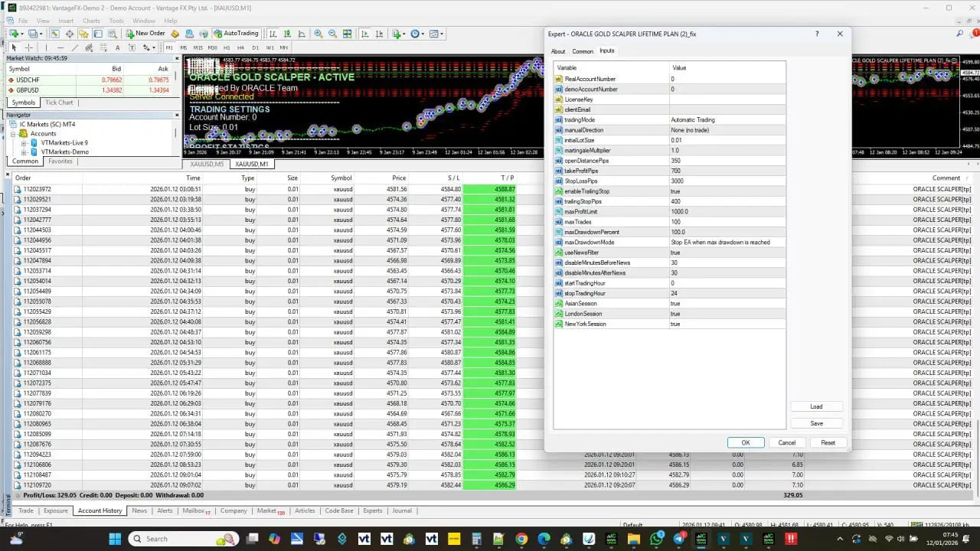Viewport: 980px width, 551px height.
Task: Switch timeframe to M5
Action: (184, 47)
